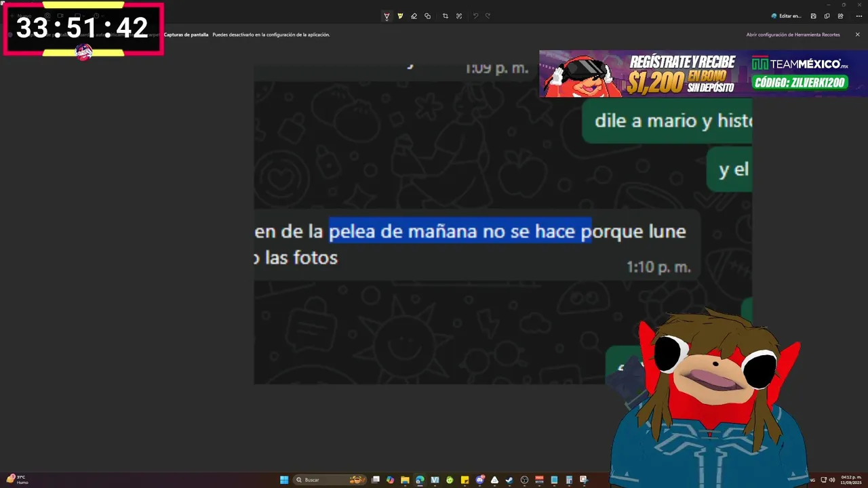Select the eraser tool
This screenshot has width=868, height=488.
point(414,16)
